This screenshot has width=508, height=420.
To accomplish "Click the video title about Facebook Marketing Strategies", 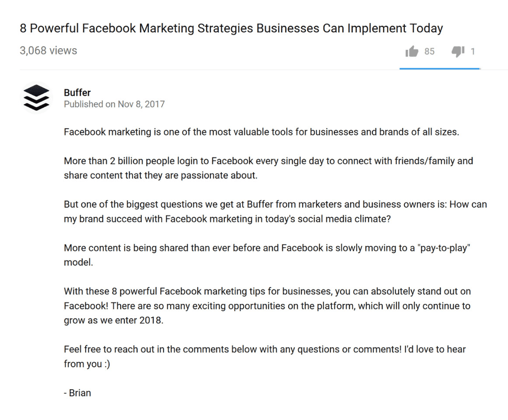I will [x=231, y=28].
